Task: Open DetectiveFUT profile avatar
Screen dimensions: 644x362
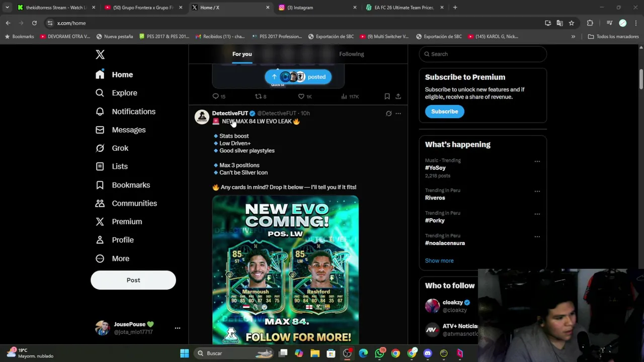Action: (x=202, y=117)
